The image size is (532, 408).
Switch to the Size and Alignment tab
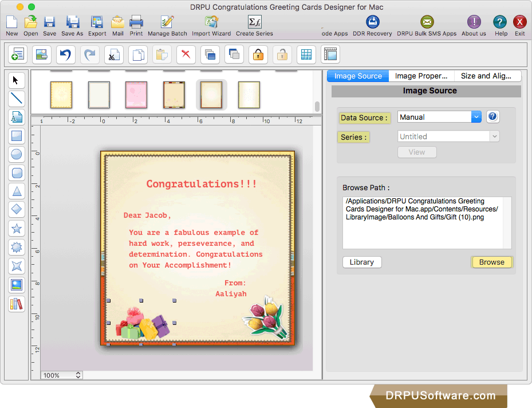pos(486,76)
